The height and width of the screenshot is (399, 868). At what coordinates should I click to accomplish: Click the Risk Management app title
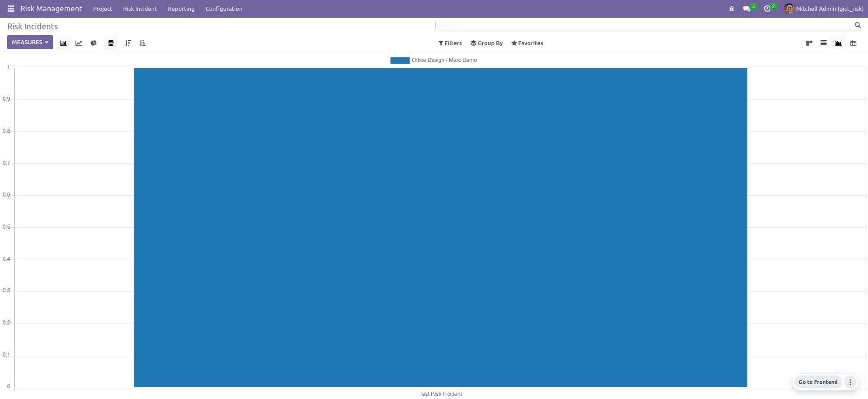[x=51, y=9]
